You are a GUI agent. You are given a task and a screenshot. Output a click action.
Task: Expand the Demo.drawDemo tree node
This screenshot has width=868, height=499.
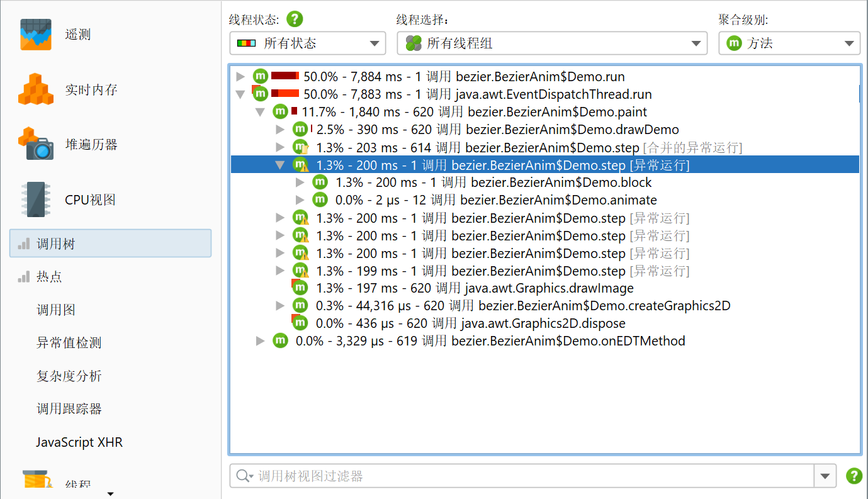[x=281, y=130]
